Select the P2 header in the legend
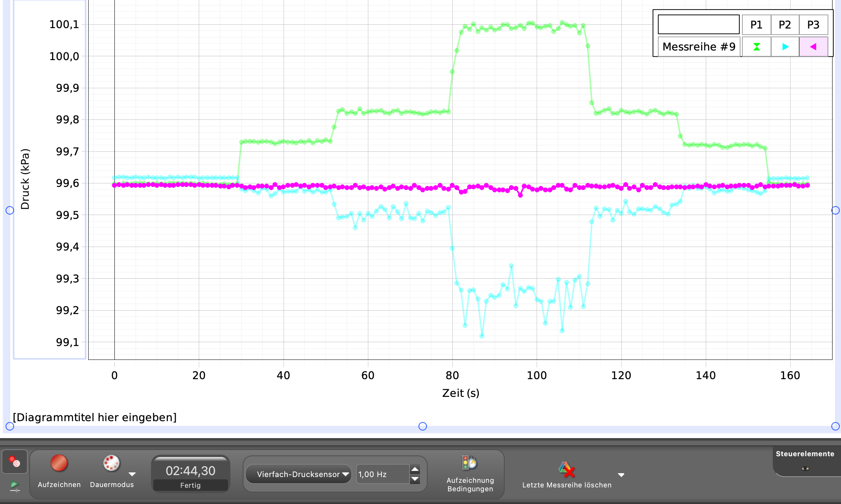Image resolution: width=841 pixels, height=504 pixels. click(x=785, y=25)
